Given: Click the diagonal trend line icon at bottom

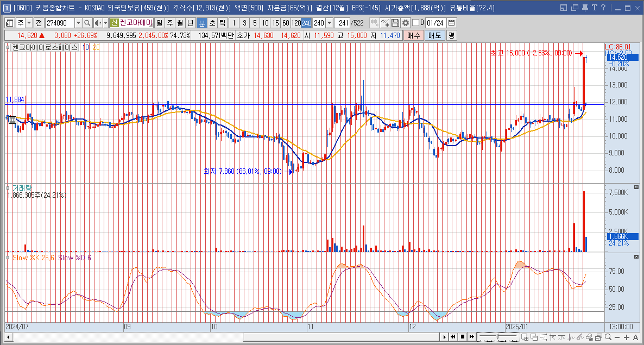Looking at the screenshot, I should click(580, 337).
